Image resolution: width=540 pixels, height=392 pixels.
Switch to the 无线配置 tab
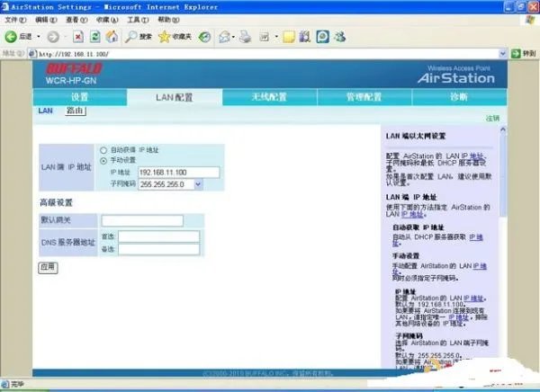point(269,97)
